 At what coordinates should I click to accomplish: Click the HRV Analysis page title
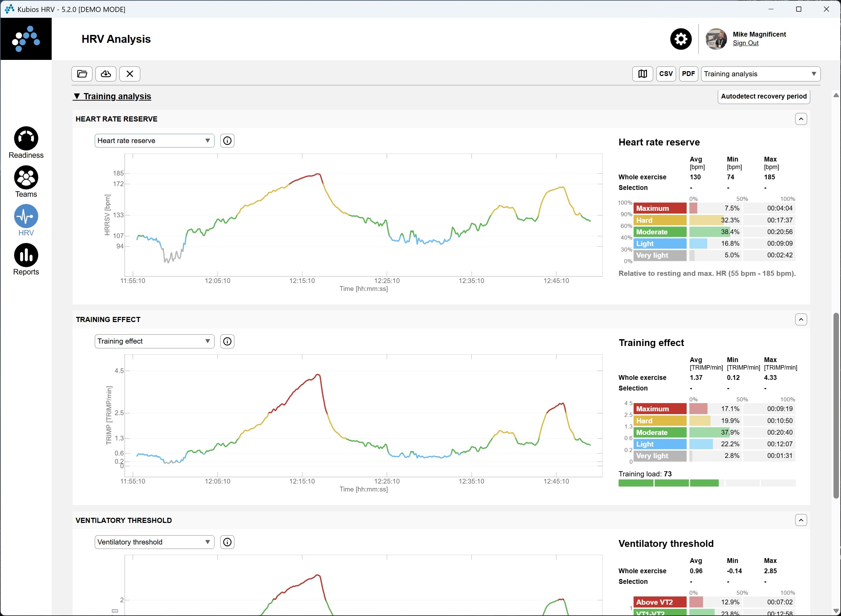point(116,39)
